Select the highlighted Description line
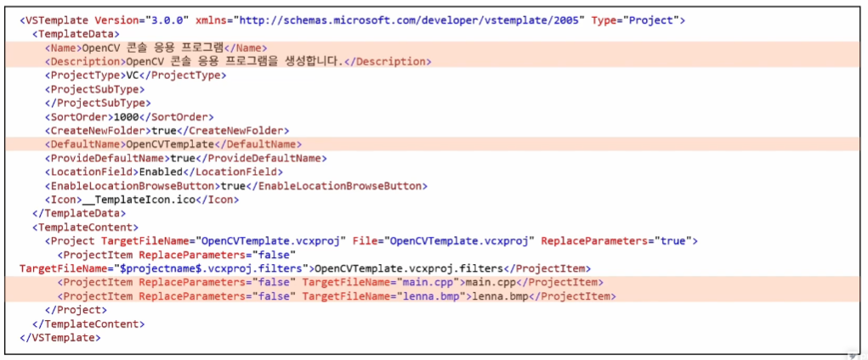This screenshot has height=360, width=868. (238, 61)
